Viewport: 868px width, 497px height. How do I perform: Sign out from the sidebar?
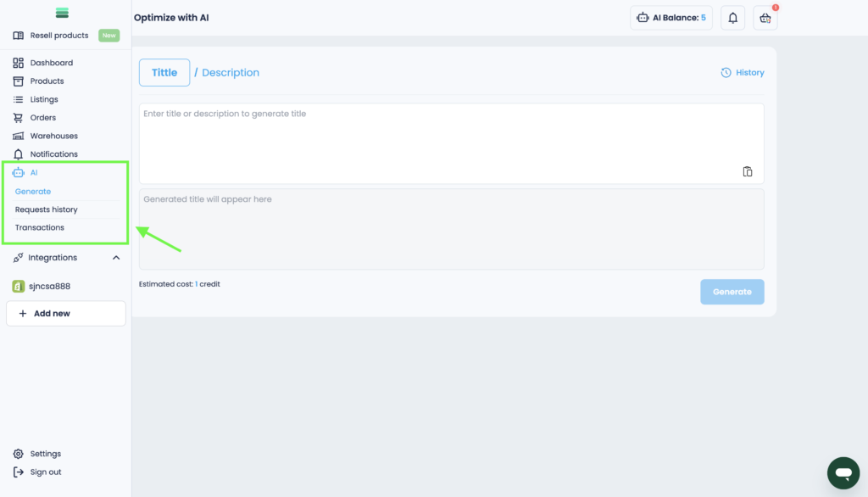pos(45,472)
